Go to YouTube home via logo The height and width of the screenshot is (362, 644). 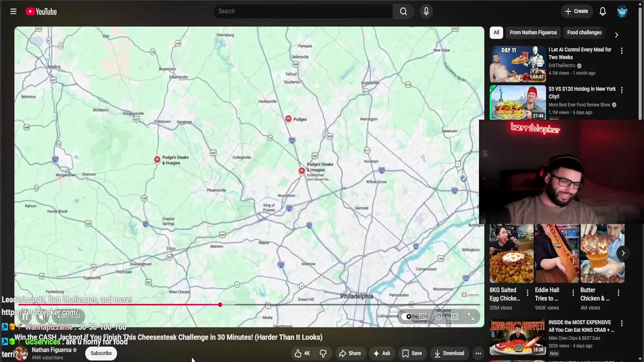pos(41,11)
